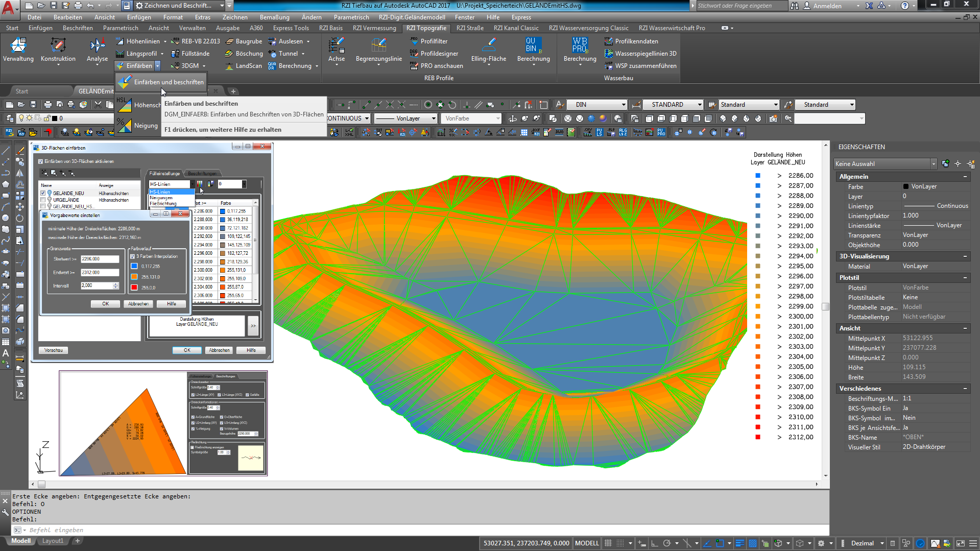Switch to the RZI Straße ribbon tab

(470, 28)
